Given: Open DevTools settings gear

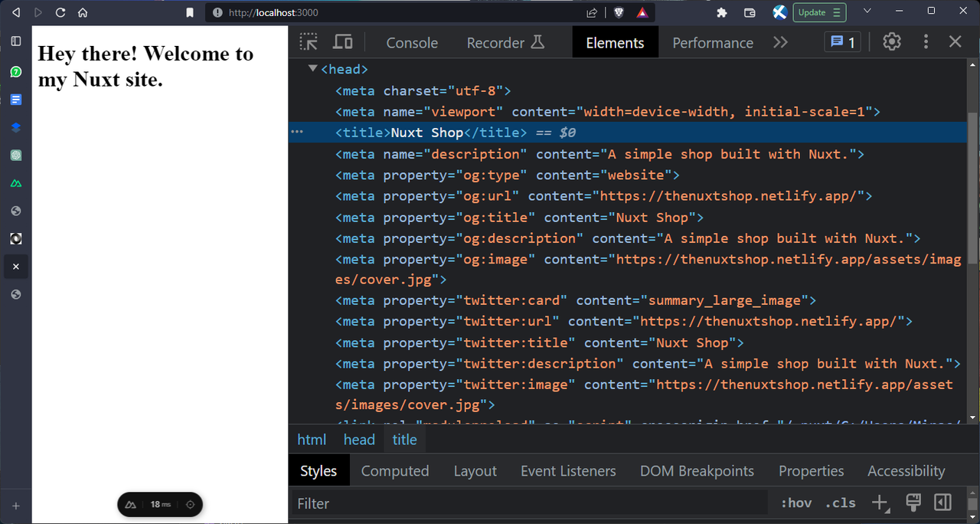Looking at the screenshot, I should [x=891, y=42].
